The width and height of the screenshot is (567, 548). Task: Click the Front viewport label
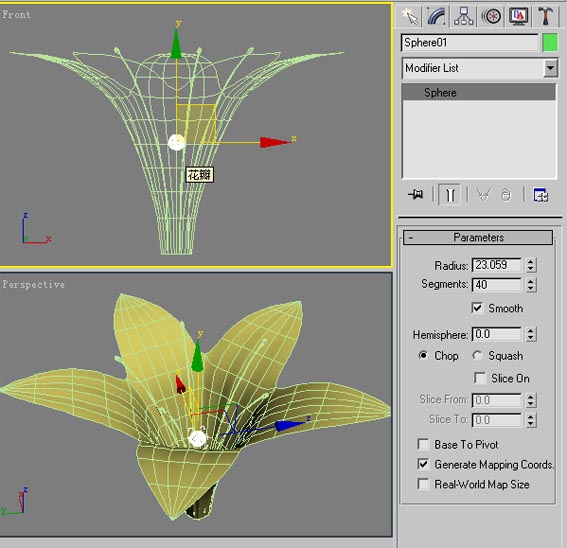click(x=17, y=14)
